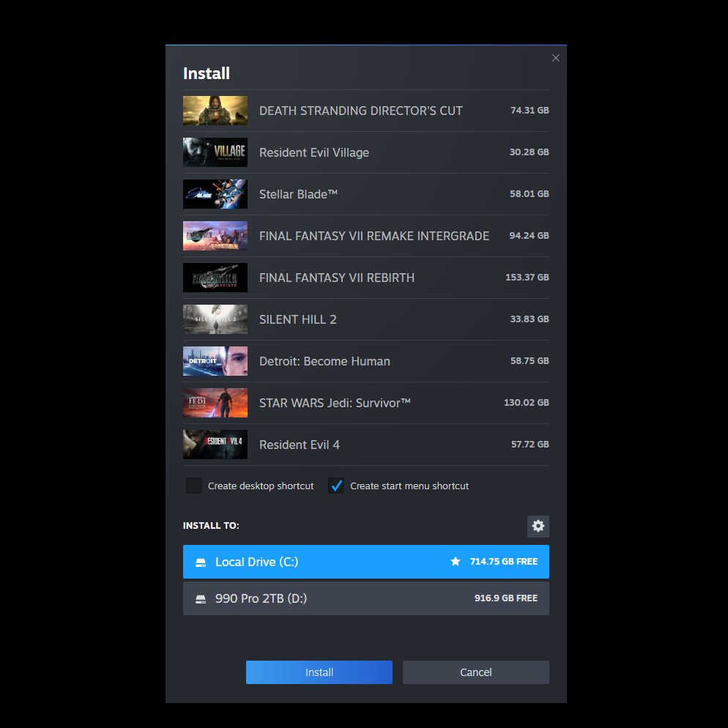Click FINAL FANTASY VII REMAKE INTERGRADE title

click(374, 236)
